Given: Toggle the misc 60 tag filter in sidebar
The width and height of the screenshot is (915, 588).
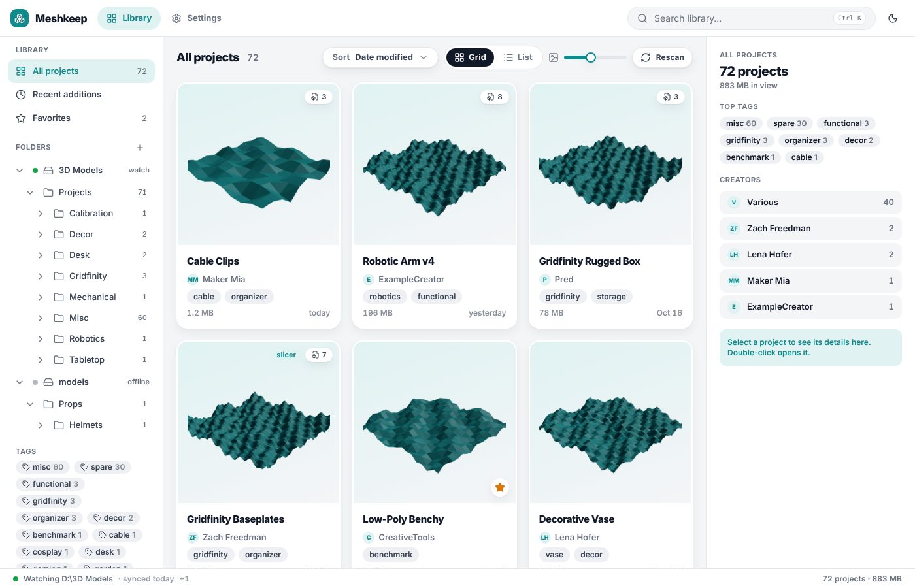Looking at the screenshot, I should point(43,467).
